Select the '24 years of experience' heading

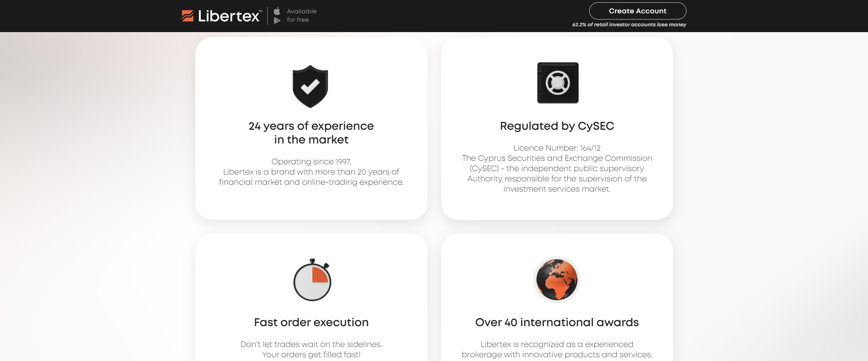tap(311, 133)
